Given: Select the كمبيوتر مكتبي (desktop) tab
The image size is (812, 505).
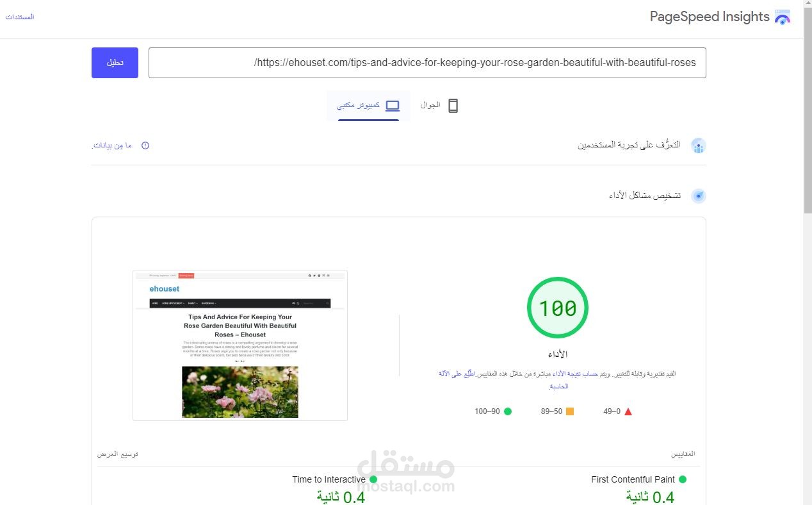Looking at the screenshot, I should 368,105.
